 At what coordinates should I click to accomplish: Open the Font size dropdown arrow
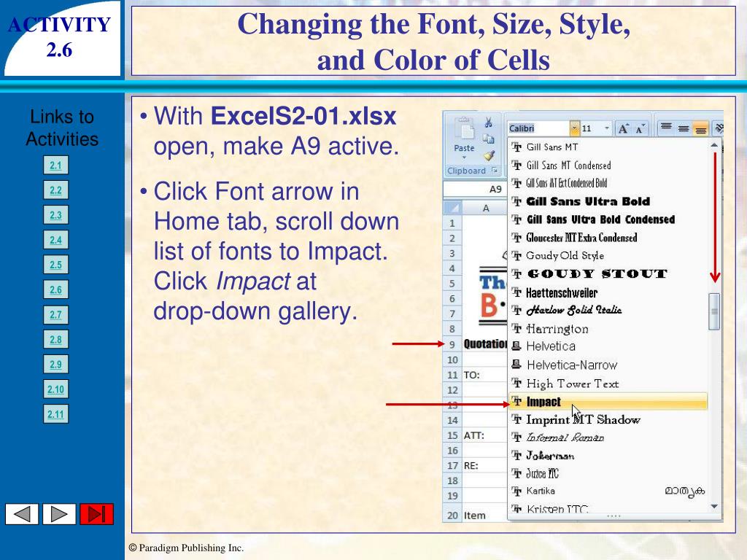[606, 128]
